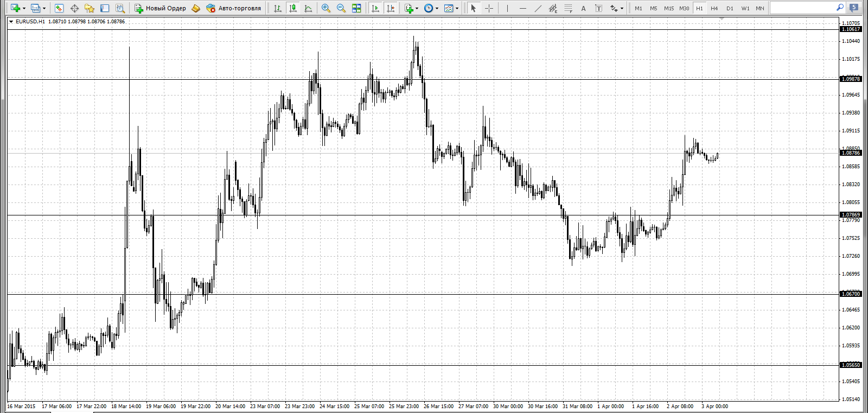Switch to M30 timeframe
868x413 pixels.
(684, 8)
